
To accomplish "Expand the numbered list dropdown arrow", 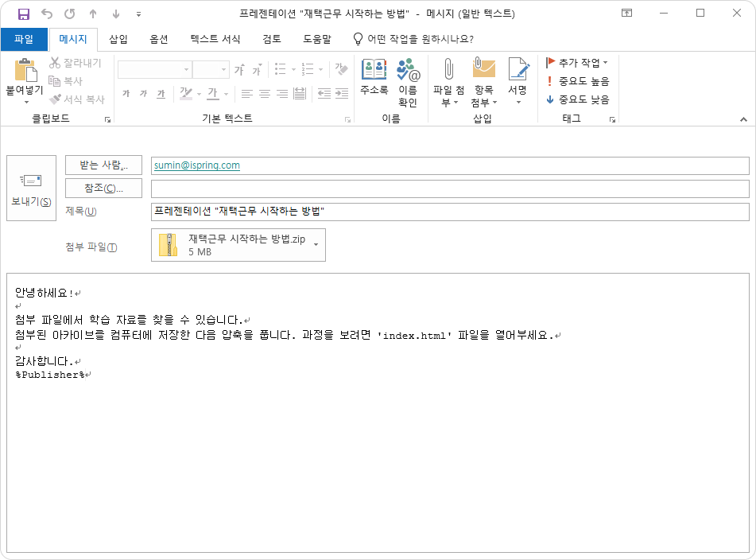I will [x=320, y=70].
